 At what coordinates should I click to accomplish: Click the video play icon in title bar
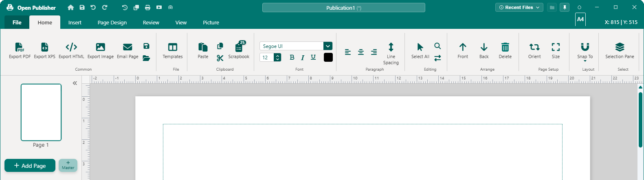[159, 7]
